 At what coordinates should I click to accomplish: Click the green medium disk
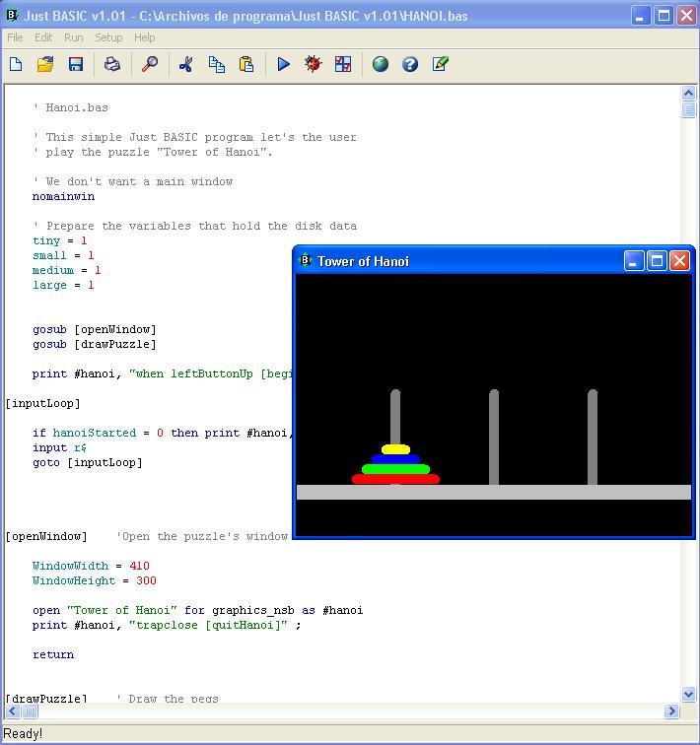(395, 469)
